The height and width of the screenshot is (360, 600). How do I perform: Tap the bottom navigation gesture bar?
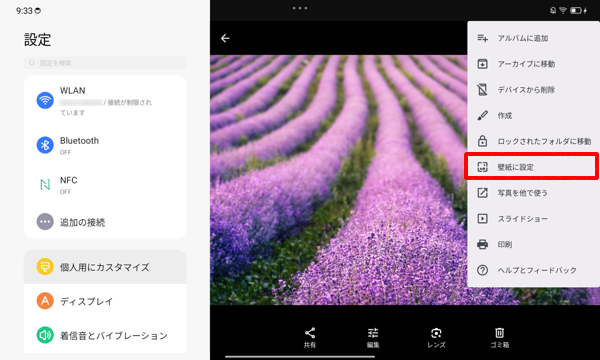click(x=300, y=357)
